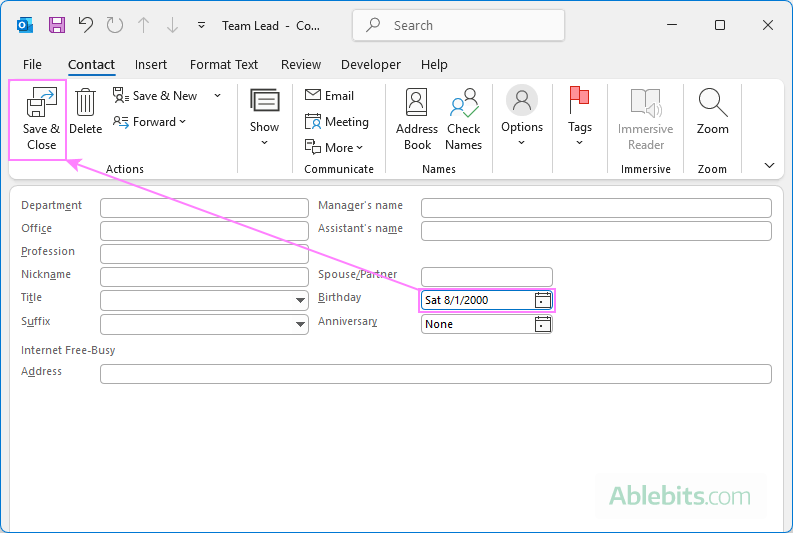793x533 pixels.
Task: Close the contact window
Action: pyautogui.click(x=768, y=25)
